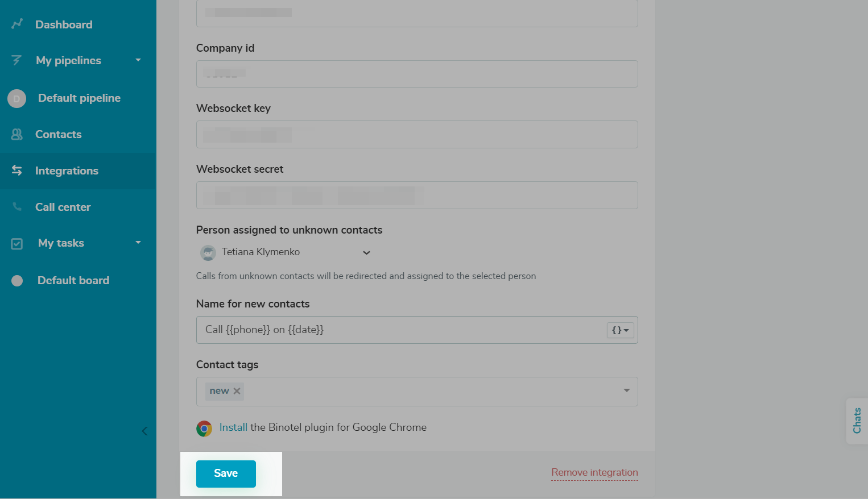
Task: Go to Default board in the sidebar
Action: coord(73,280)
